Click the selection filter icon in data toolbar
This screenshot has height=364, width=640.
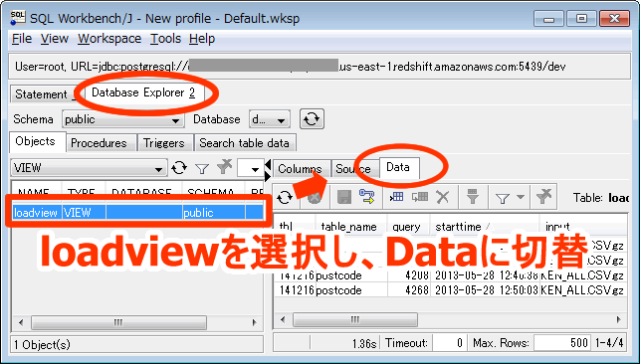tap(472, 197)
